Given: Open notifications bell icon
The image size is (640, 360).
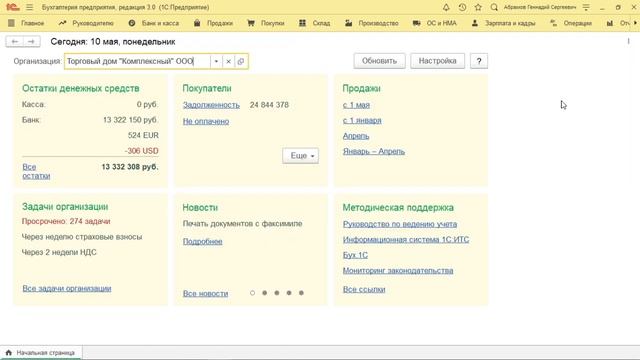Looking at the screenshot, I should [446, 7].
